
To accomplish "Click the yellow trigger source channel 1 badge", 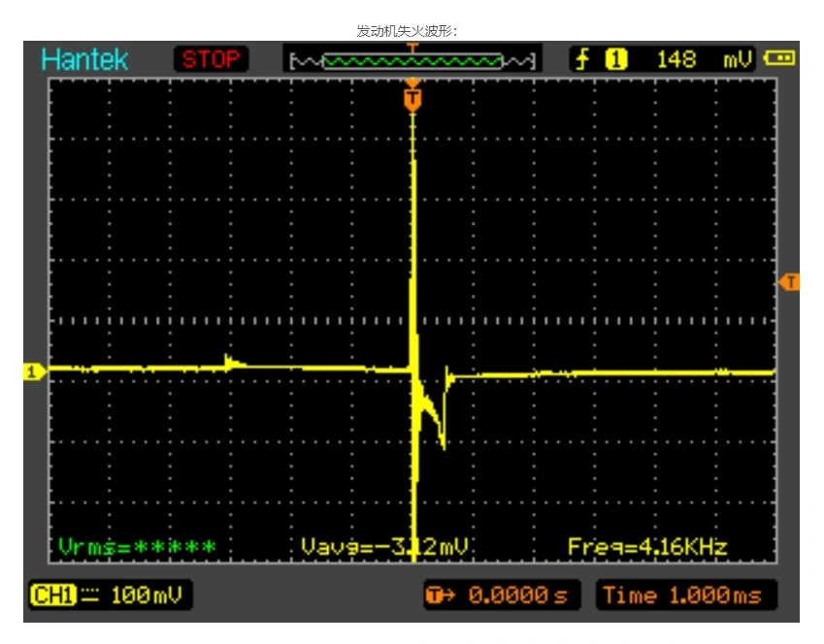I will [615, 59].
